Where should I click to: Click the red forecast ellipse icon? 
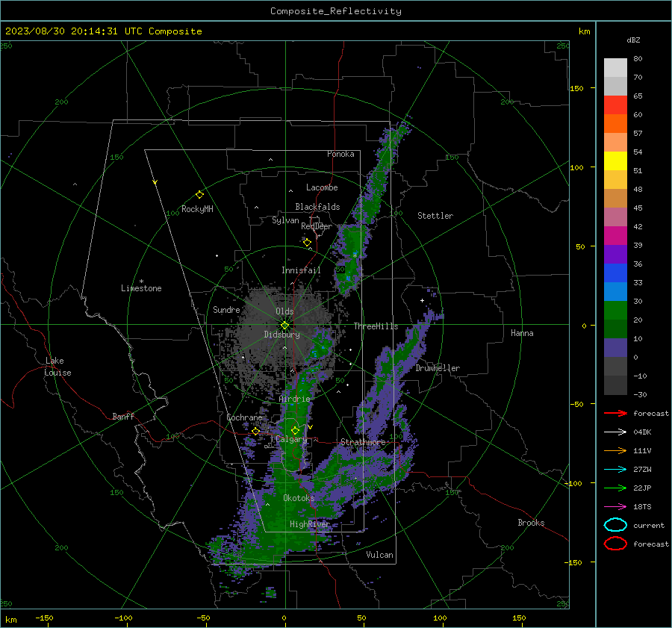pos(615,544)
